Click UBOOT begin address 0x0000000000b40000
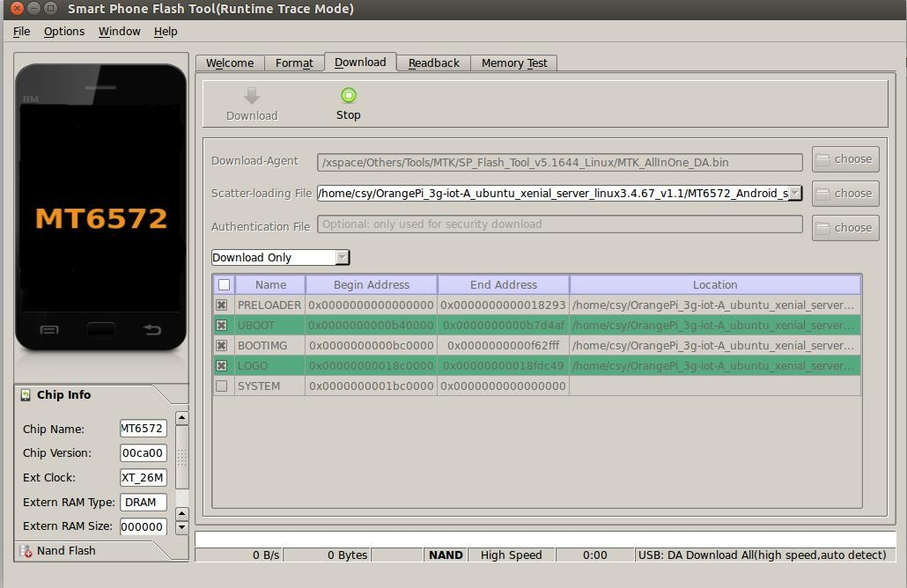Image resolution: width=907 pixels, height=588 pixels. (x=371, y=326)
